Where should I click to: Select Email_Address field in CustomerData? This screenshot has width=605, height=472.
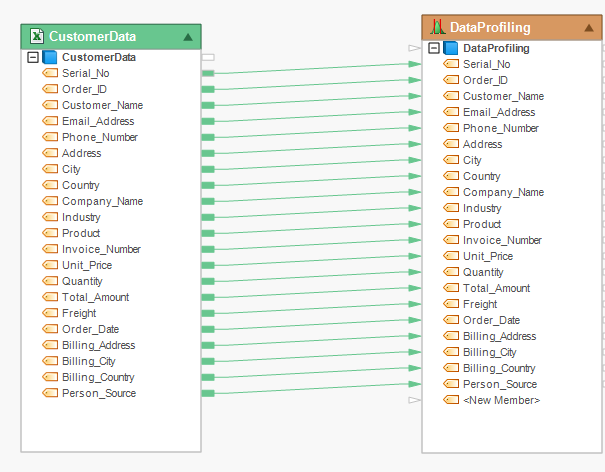(x=98, y=121)
